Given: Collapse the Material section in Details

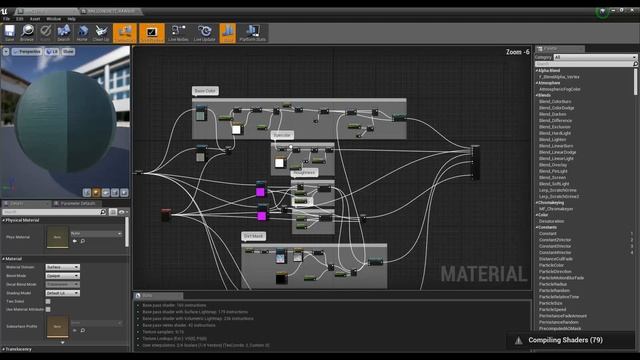Looking at the screenshot, I should tap(4, 259).
